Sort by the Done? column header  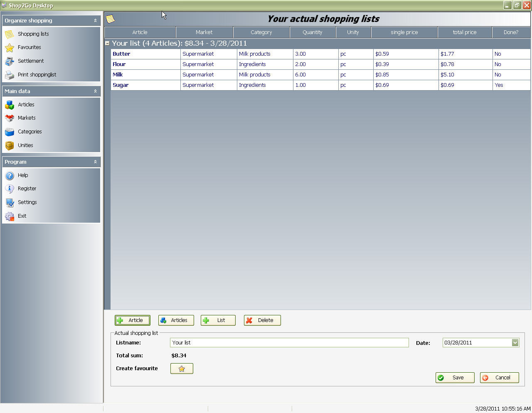(x=511, y=32)
